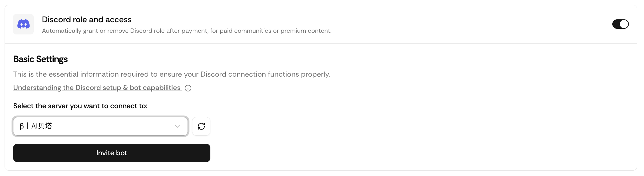Open the Understanding the Discord setup link
This screenshot has height=176, width=644.
[97, 88]
